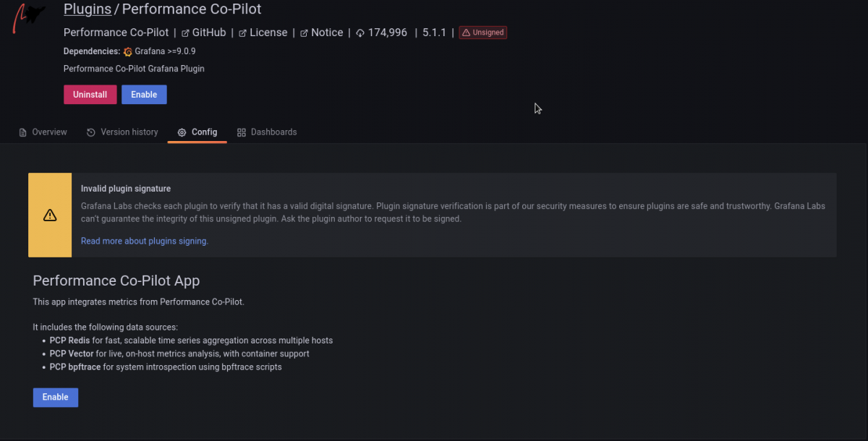View the Notice link
Image resolution: width=868 pixels, height=441 pixels.
point(327,32)
